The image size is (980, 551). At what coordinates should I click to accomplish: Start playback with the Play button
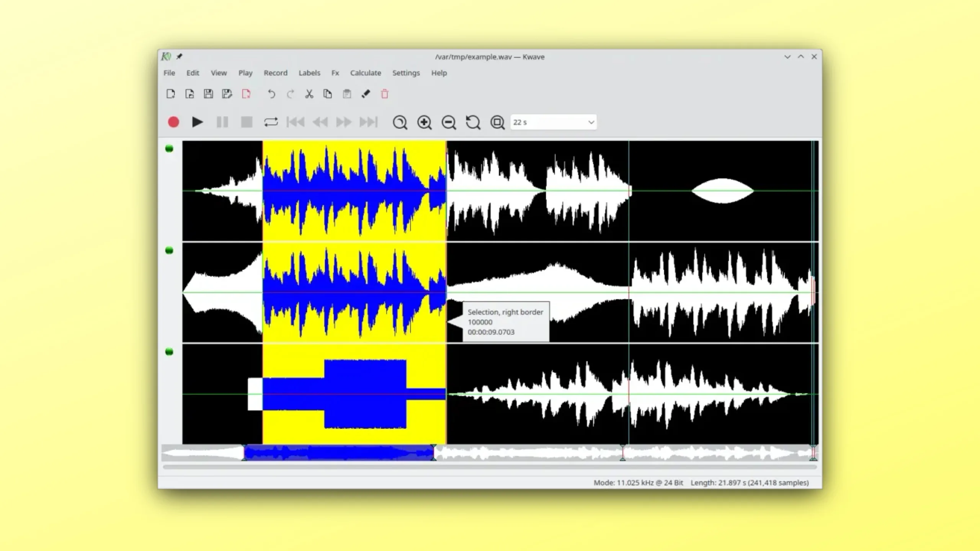coord(197,122)
